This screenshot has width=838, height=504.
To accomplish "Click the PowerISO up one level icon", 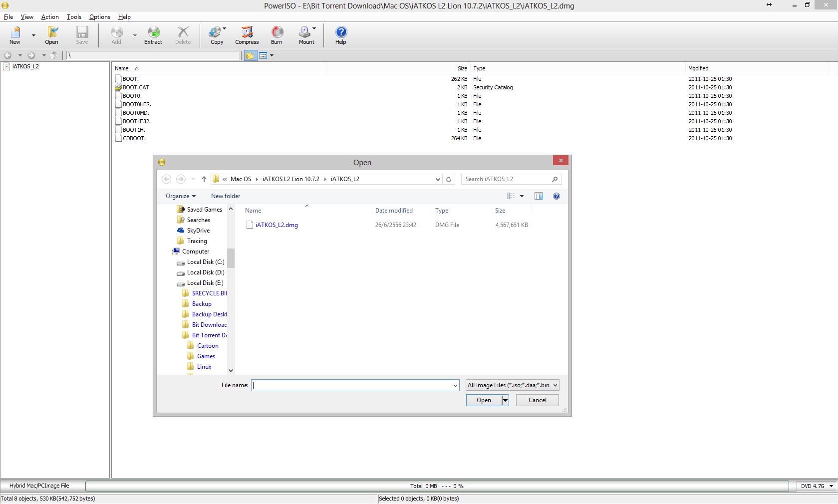I will [x=54, y=55].
